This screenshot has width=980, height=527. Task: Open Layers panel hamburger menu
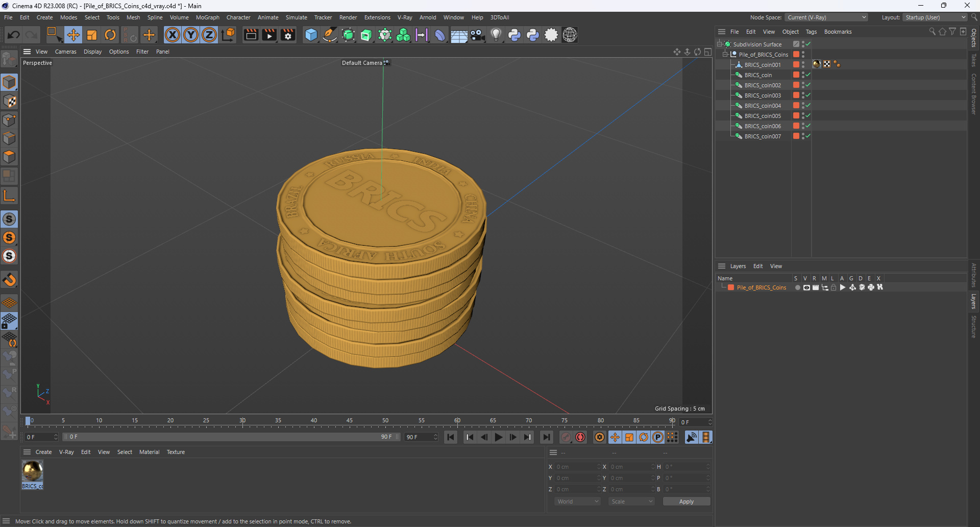click(x=722, y=266)
